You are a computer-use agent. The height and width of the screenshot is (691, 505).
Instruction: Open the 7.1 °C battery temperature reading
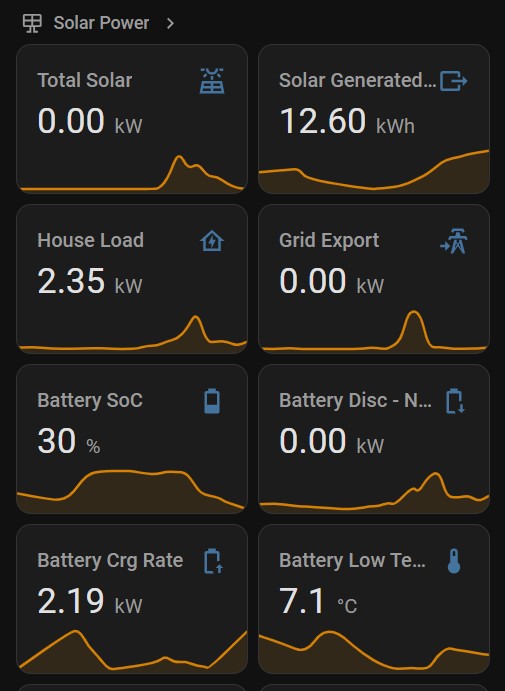click(318, 601)
